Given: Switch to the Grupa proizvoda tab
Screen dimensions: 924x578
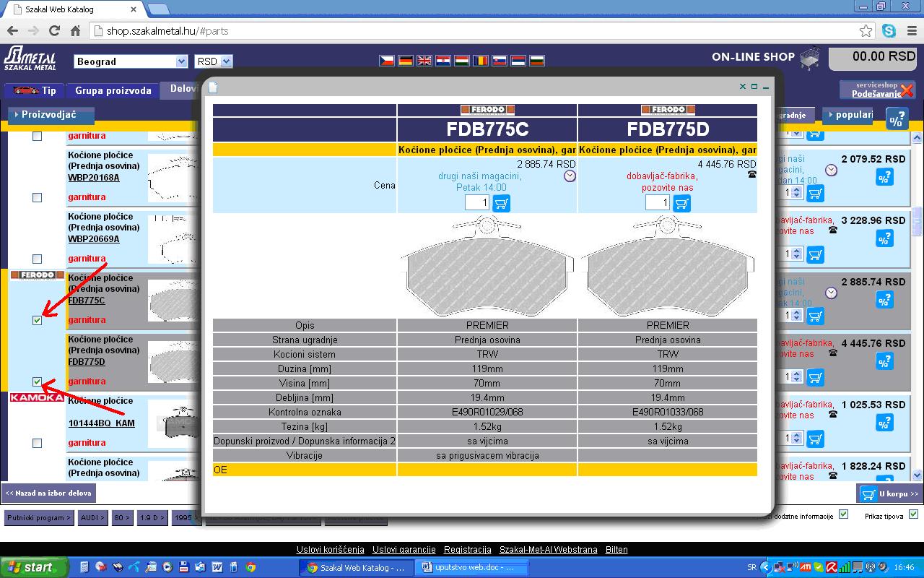Looking at the screenshot, I should 113,90.
